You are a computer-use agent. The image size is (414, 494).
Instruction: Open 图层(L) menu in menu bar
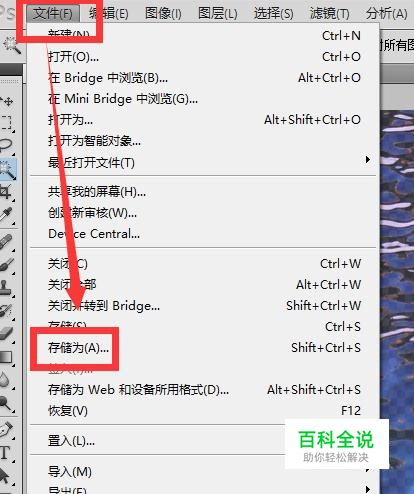[218, 14]
